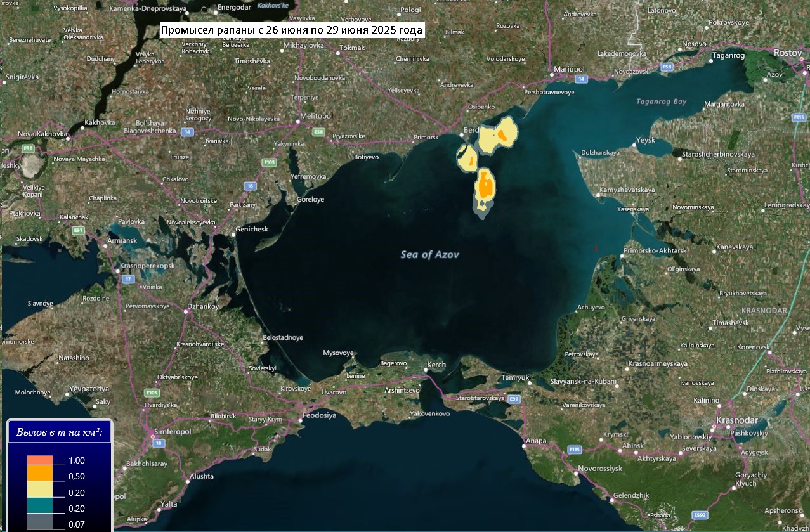Click the orange core of southernmost catch zone
Image resolution: width=810 pixels, height=532 pixels.
point(486,186)
